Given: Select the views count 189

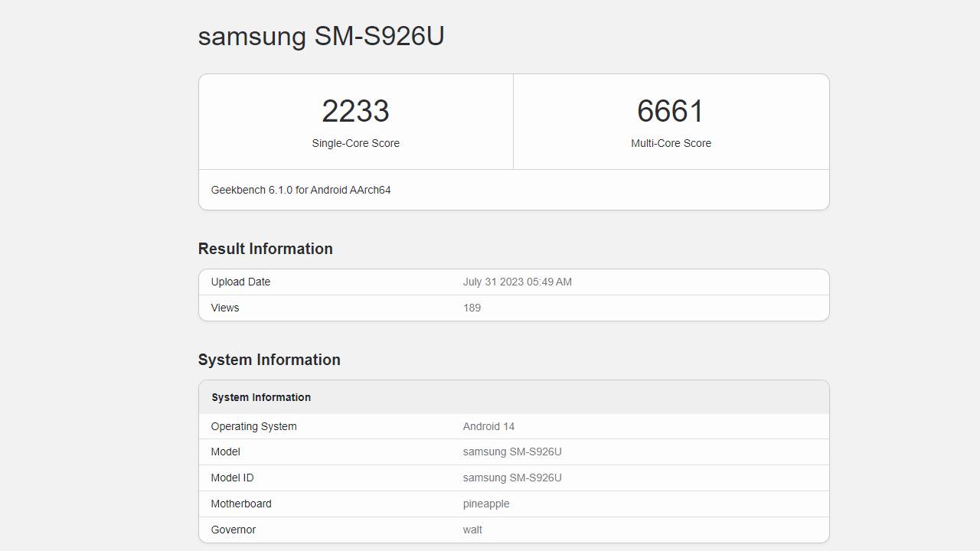Looking at the screenshot, I should click(x=472, y=308).
